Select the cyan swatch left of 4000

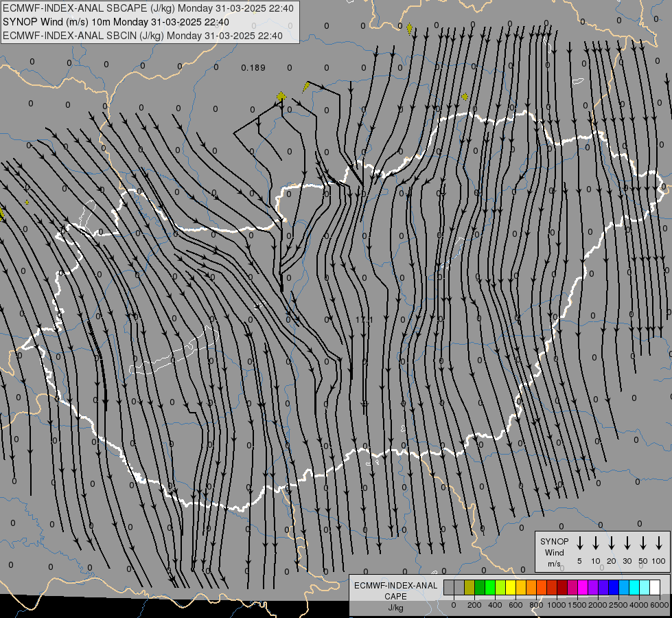[x=634, y=587]
